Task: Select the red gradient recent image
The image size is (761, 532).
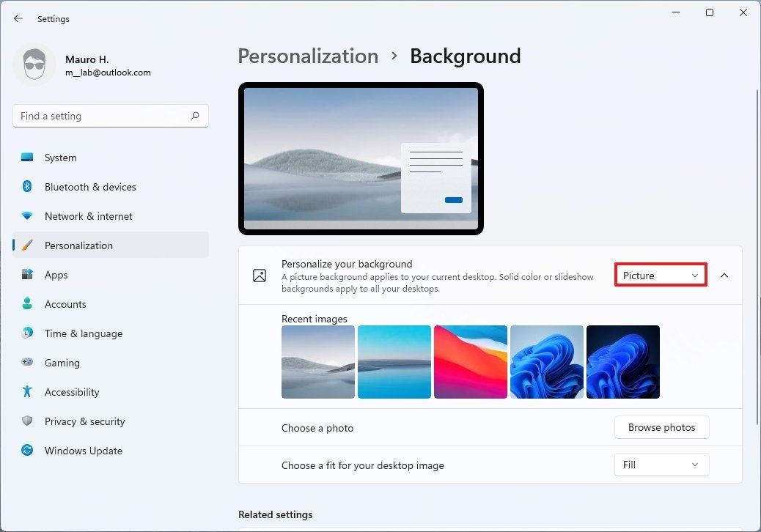Action: (x=471, y=362)
